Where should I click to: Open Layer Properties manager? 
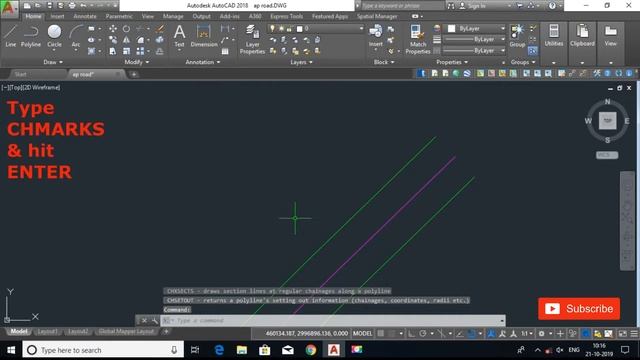pos(252,39)
